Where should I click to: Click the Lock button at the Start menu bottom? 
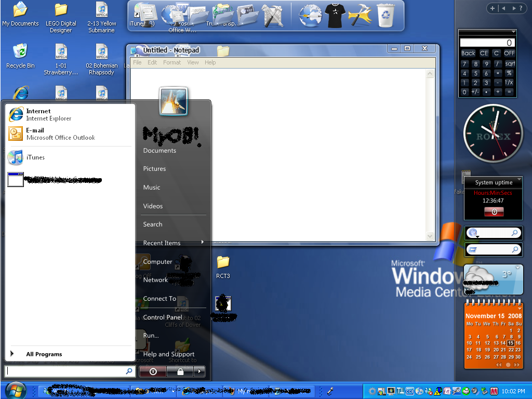[181, 371]
